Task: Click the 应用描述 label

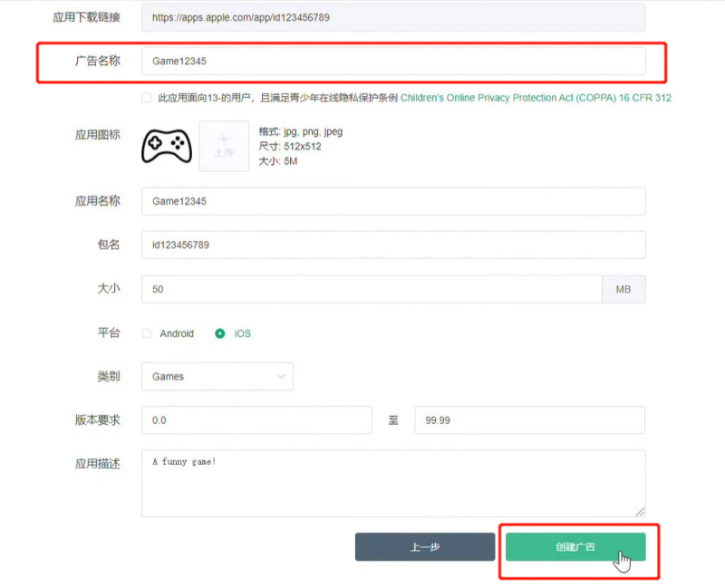Action: coord(98,464)
